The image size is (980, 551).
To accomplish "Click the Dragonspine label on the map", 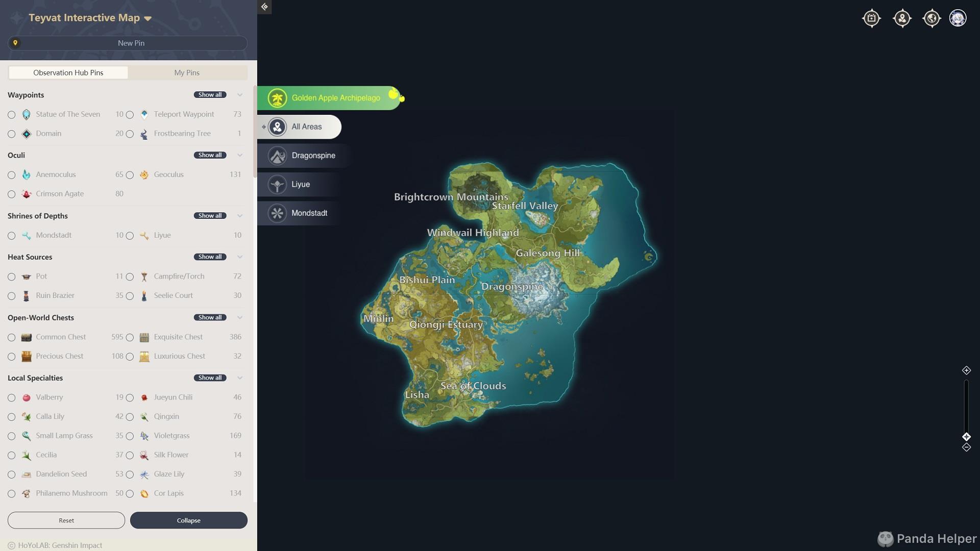I will pos(512,287).
